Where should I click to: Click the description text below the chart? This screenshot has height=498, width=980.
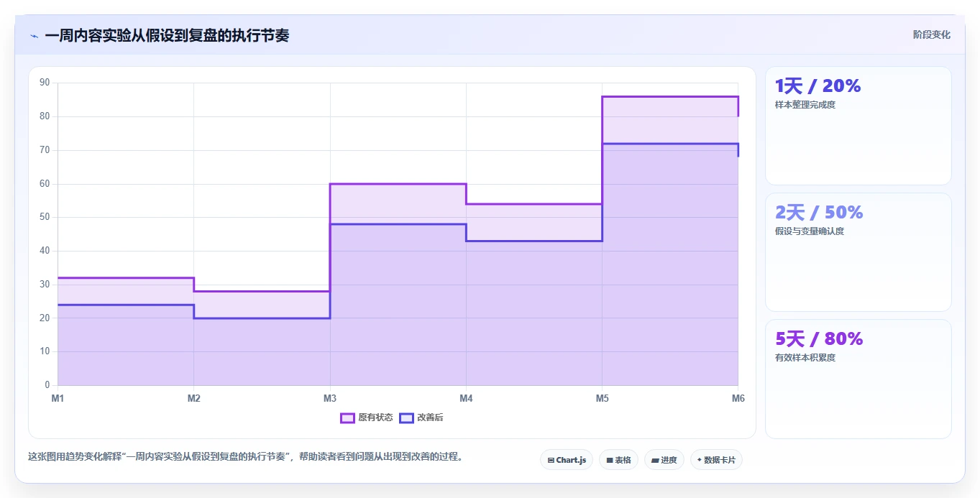point(246,456)
